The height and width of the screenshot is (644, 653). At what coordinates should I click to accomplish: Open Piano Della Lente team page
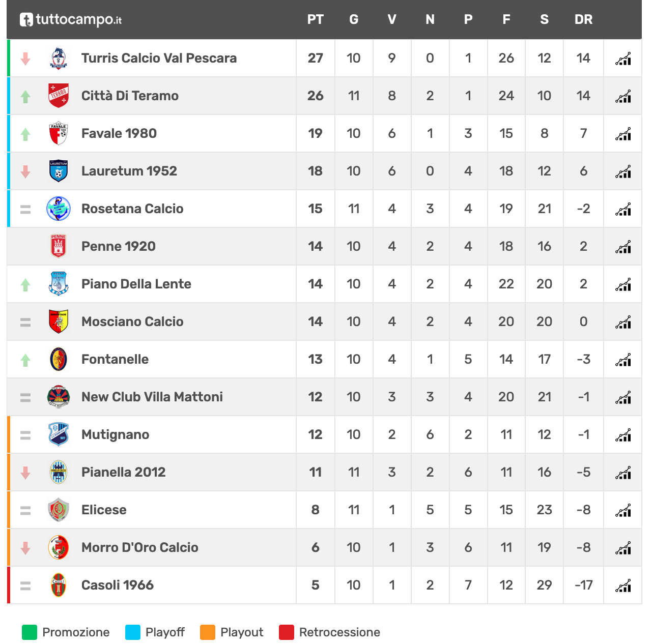point(136,284)
